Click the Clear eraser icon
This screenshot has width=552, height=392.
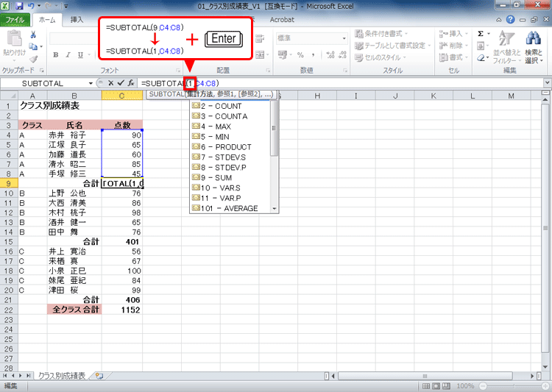tap(481, 57)
